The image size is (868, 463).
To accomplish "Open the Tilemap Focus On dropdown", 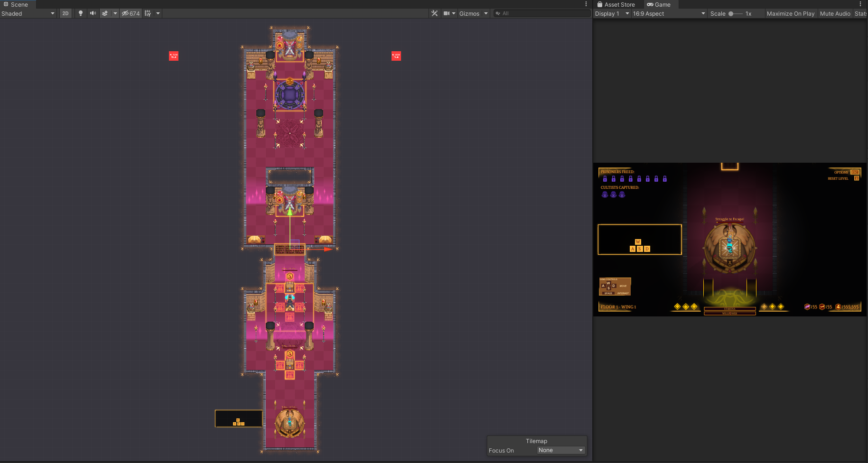I will click(561, 450).
